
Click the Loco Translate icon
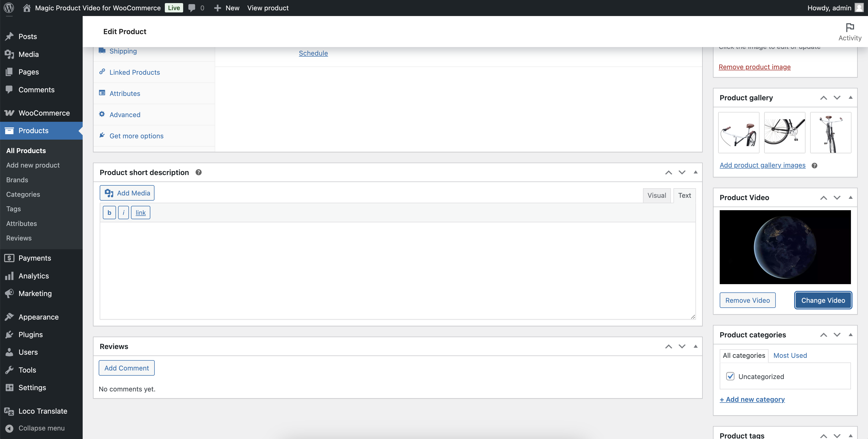click(x=9, y=411)
